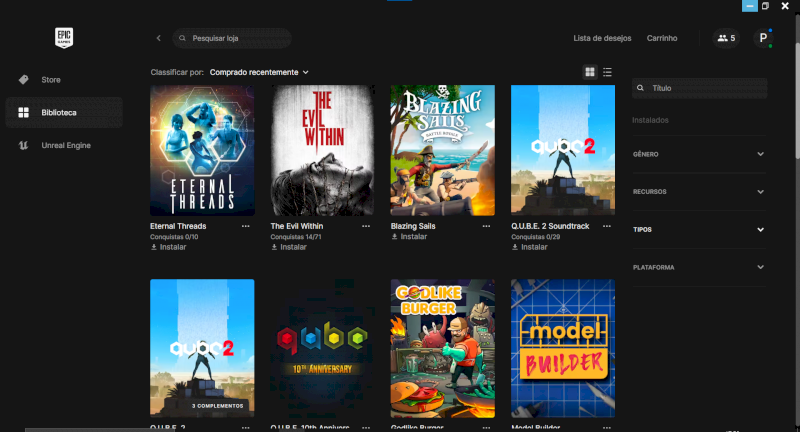The height and width of the screenshot is (432, 800).
Task: Open the P profile avatar menu
Action: pyautogui.click(x=763, y=38)
